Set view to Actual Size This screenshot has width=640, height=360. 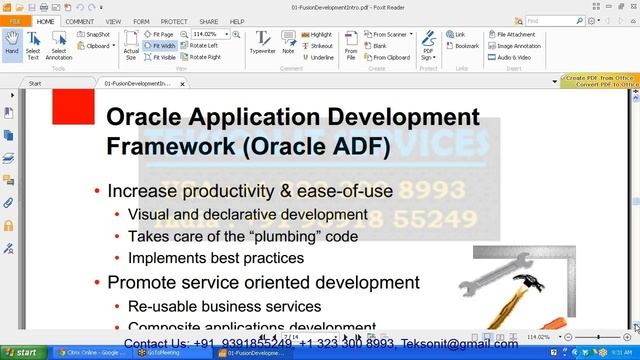(x=131, y=46)
